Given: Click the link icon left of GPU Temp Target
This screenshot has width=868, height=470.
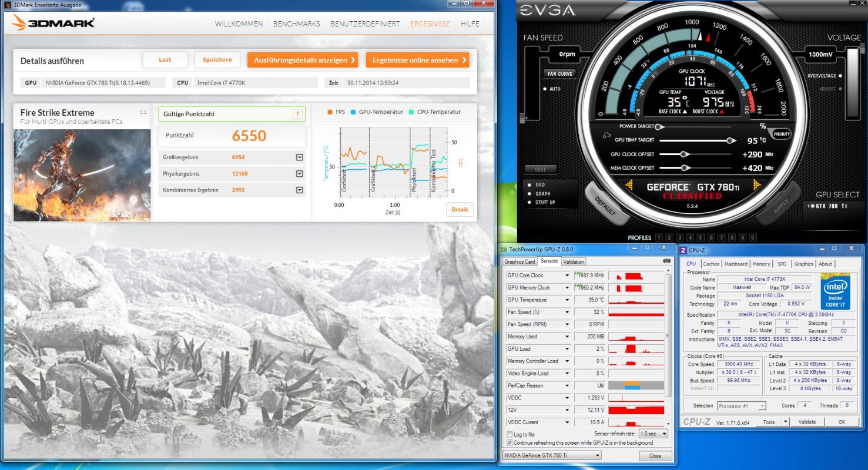Looking at the screenshot, I should (607, 135).
